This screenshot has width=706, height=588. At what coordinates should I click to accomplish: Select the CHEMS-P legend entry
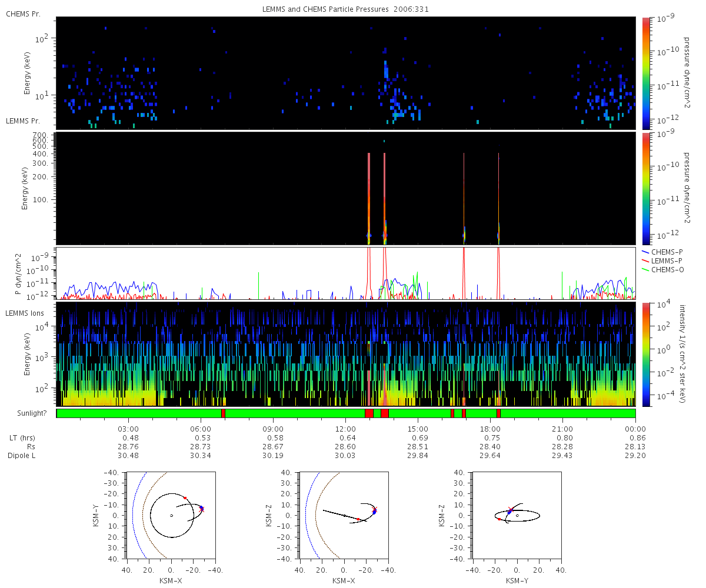[665, 252]
